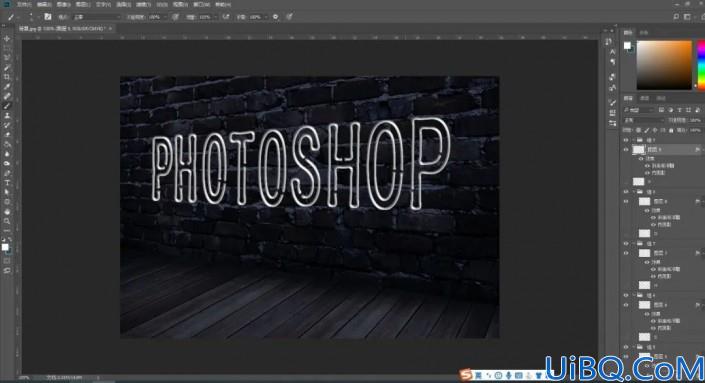This screenshot has height=383, width=705.
Task: Filter layers by type layer button
Action: point(679,110)
